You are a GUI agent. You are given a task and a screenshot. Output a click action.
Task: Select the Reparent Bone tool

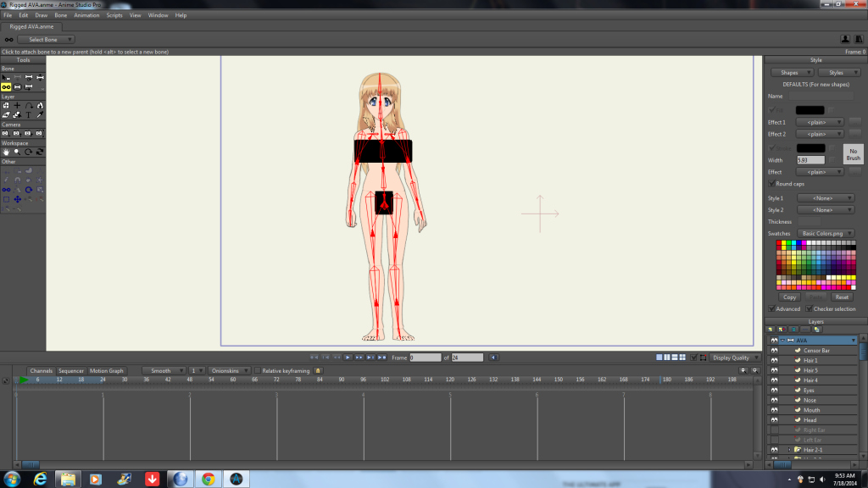(x=6, y=86)
